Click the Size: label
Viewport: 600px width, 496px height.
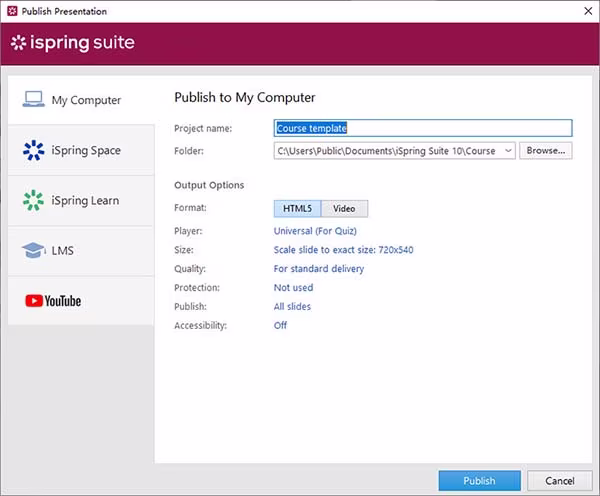click(x=184, y=250)
